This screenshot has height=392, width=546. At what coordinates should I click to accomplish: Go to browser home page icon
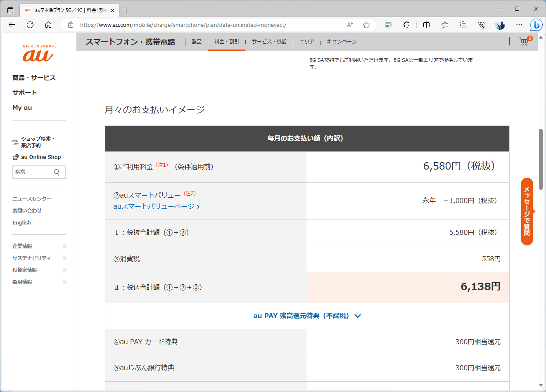(48, 25)
